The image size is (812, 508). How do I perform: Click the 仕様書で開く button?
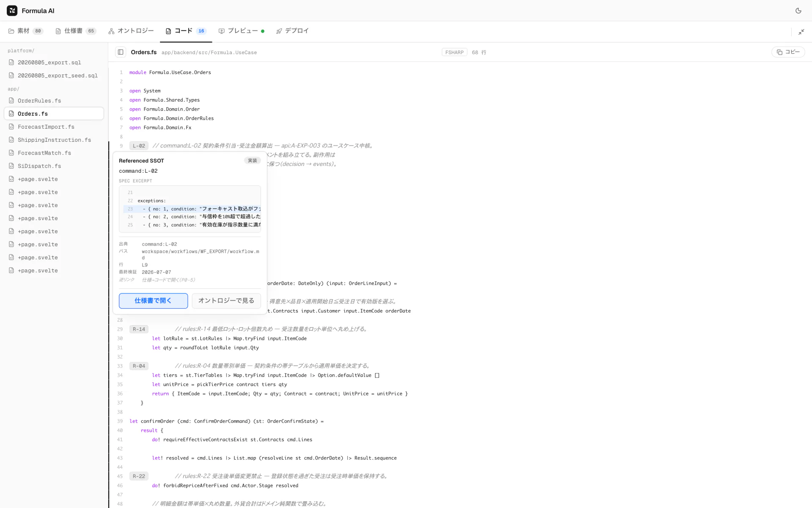coord(153,301)
